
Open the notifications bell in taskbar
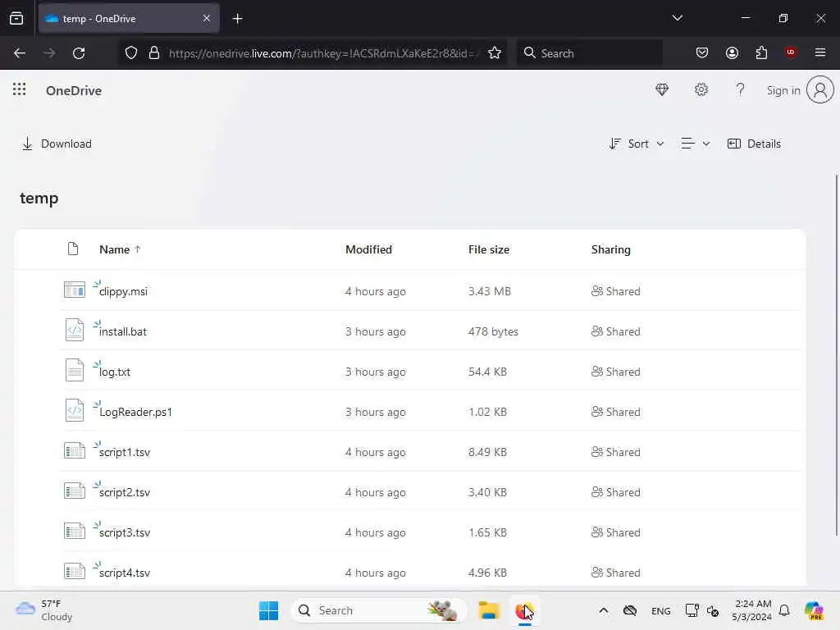pyautogui.click(x=784, y=610)
